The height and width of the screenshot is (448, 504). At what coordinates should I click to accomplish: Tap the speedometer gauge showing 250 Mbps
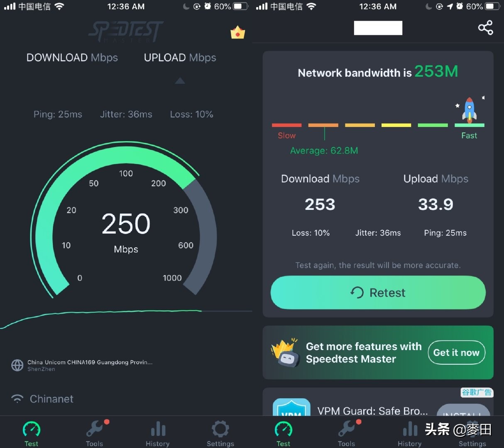pos(124,220)
